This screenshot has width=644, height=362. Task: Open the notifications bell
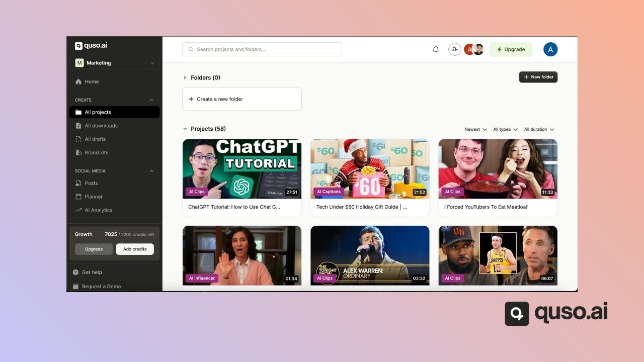(x=436, y=49)
